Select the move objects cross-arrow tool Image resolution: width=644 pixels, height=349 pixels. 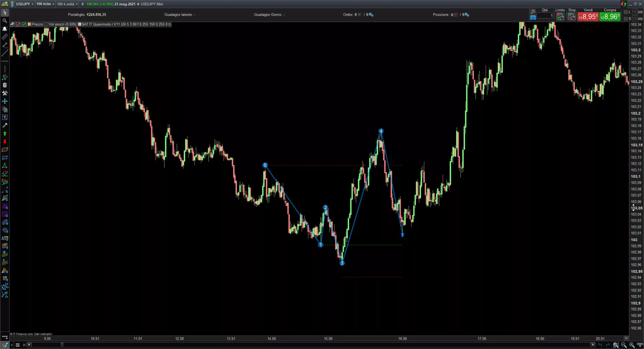click(5, 101)
